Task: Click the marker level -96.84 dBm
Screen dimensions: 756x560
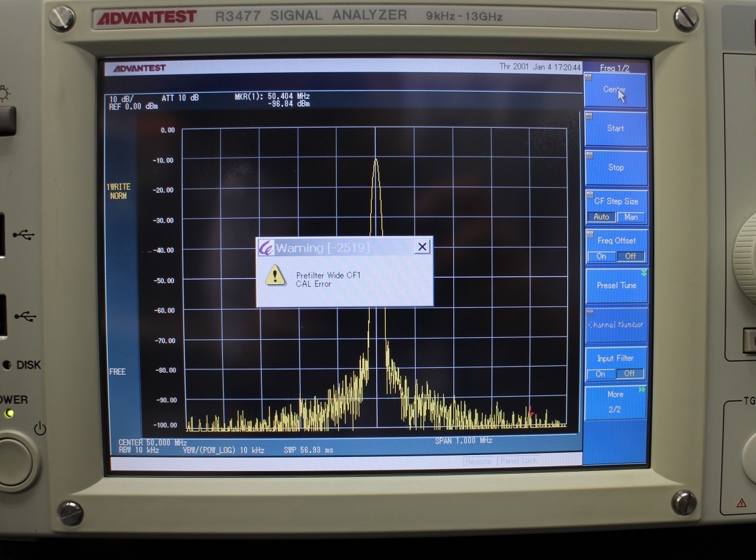Action: coord(289,104)
